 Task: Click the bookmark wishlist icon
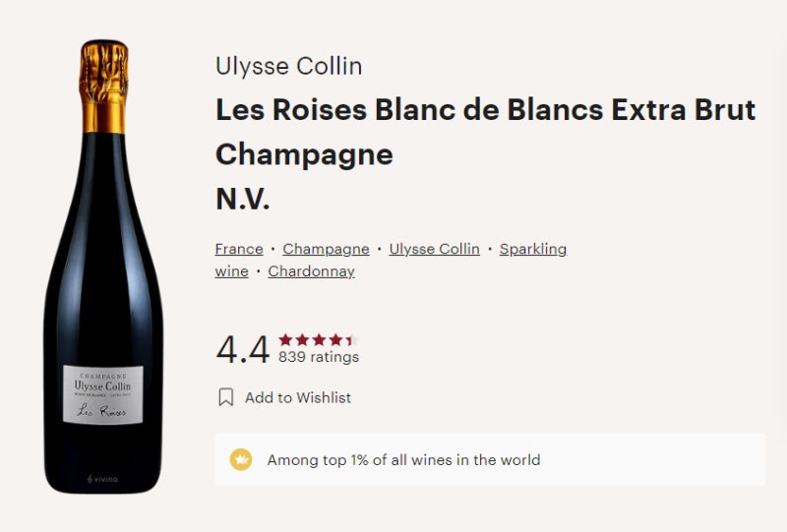pyautogui.click(x=226, y=397)
